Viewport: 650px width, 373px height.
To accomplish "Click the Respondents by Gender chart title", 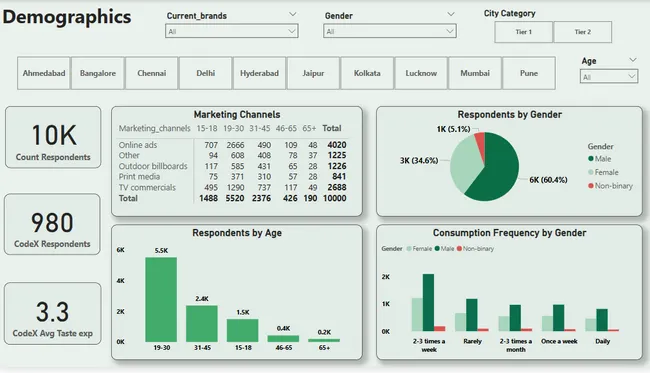I will pyautogui.click(x=510, y=114).
